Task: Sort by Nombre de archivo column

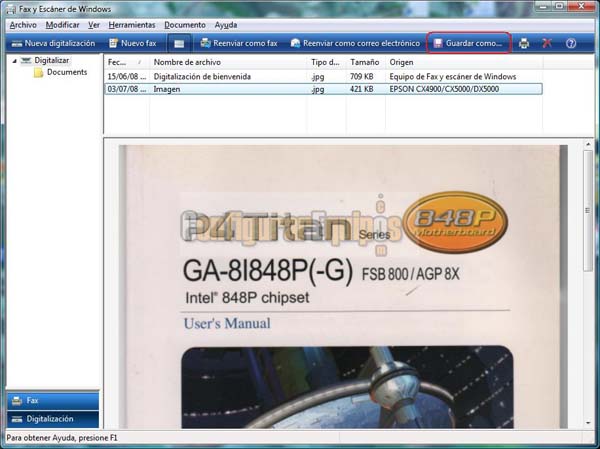Action: 228,62
